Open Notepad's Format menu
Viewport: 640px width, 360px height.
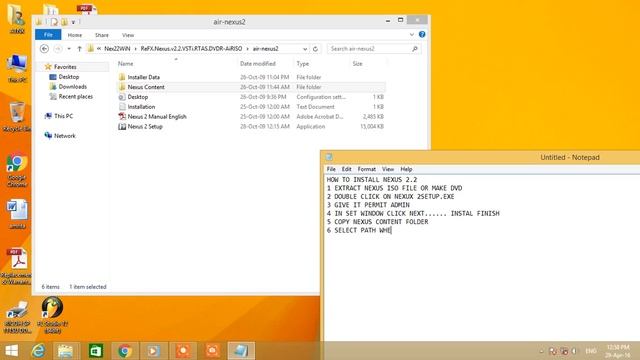367,169
